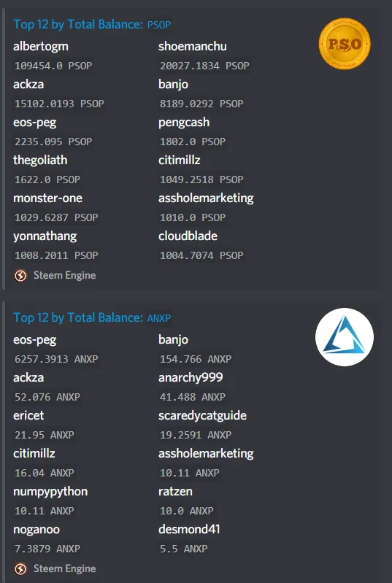
Task: Select the monster-one username
Action: [x=48, y=198]
